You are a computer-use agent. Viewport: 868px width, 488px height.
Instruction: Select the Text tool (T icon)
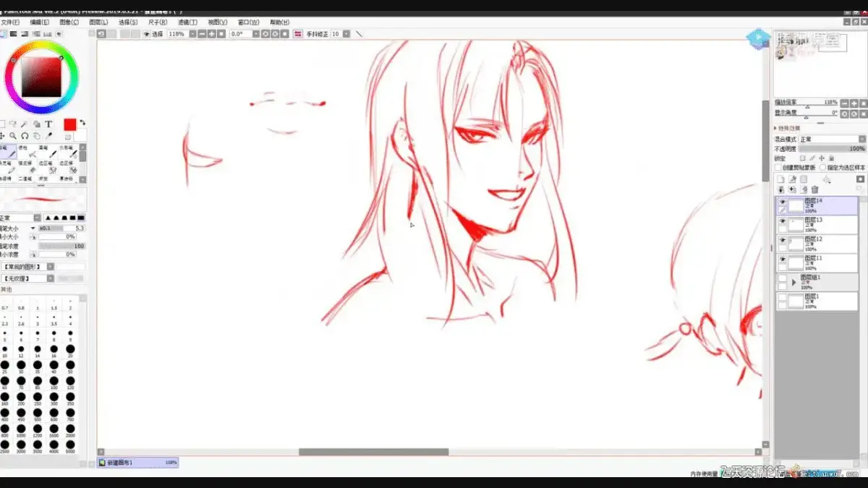click(48, 124)
